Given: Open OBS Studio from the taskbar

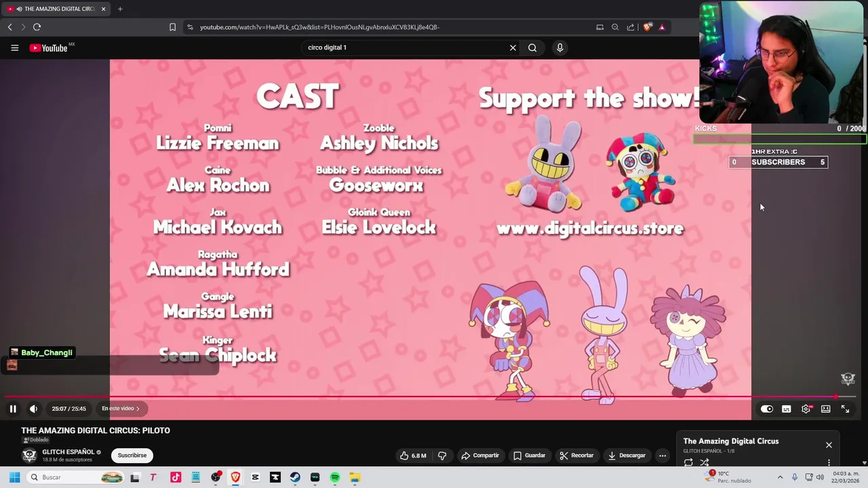Looking at the screenshot, I should pyautogui.click(x=216, y=477).
